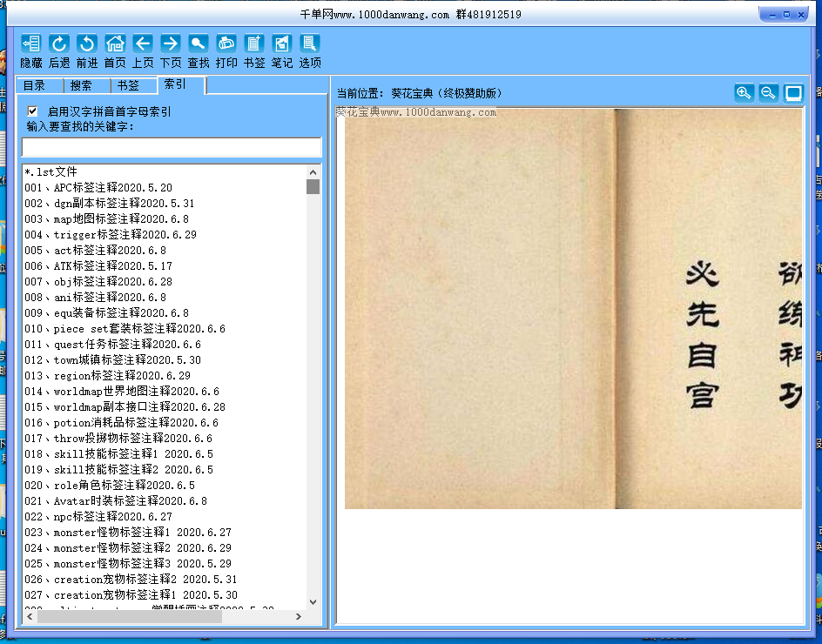822x644 pixels.
Task: Open 027、creation宠物标签注释1 entry
Action: point(131,595)
